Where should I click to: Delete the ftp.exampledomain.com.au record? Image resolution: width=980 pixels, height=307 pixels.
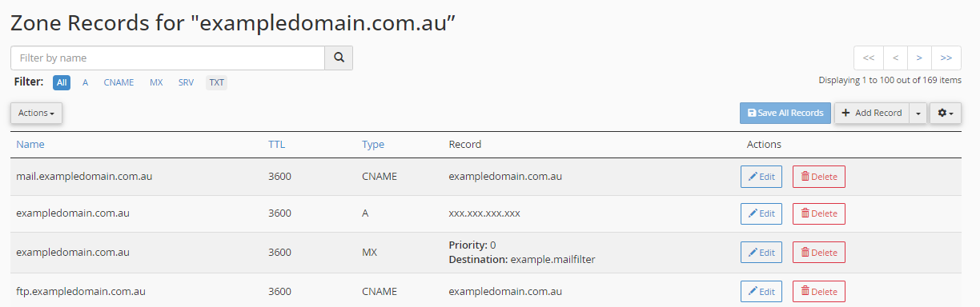(x=819, y=292)
